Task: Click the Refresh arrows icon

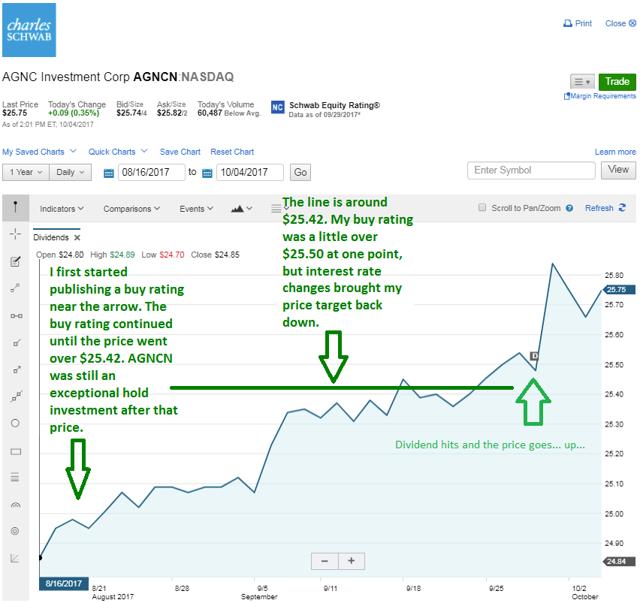Action: [622, 208]
